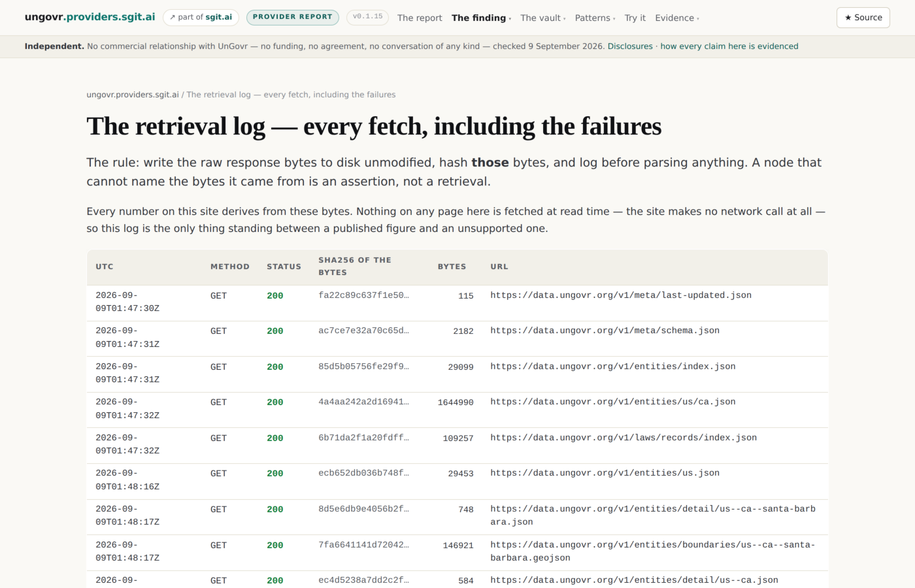Click the URL column header

pyautogui.click(x=499, y=267)
